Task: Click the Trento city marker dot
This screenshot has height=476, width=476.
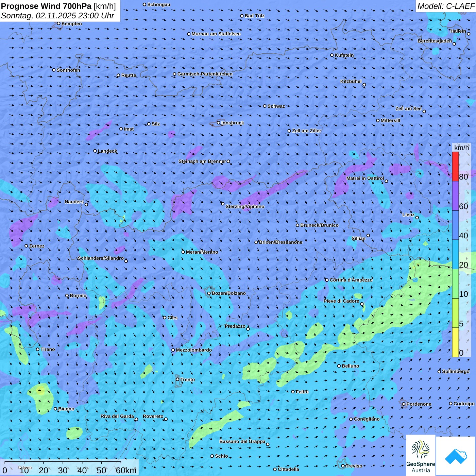Action: click(177, 379)
